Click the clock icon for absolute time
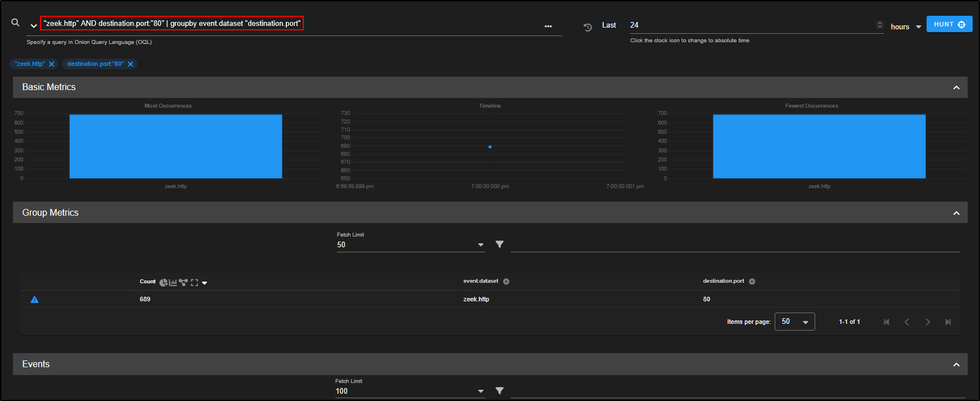980x401 pixels. (x=588, y=27)
